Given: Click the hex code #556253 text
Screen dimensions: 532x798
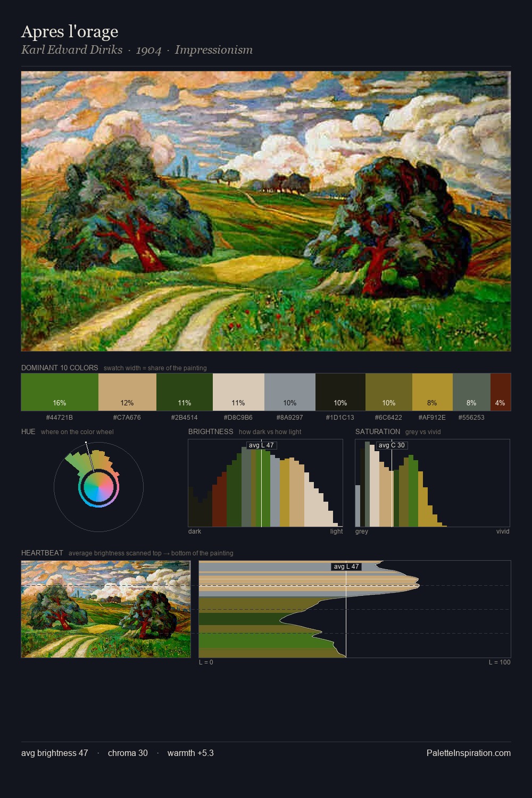Looking at the screenshot, I should tap(471, 418).
